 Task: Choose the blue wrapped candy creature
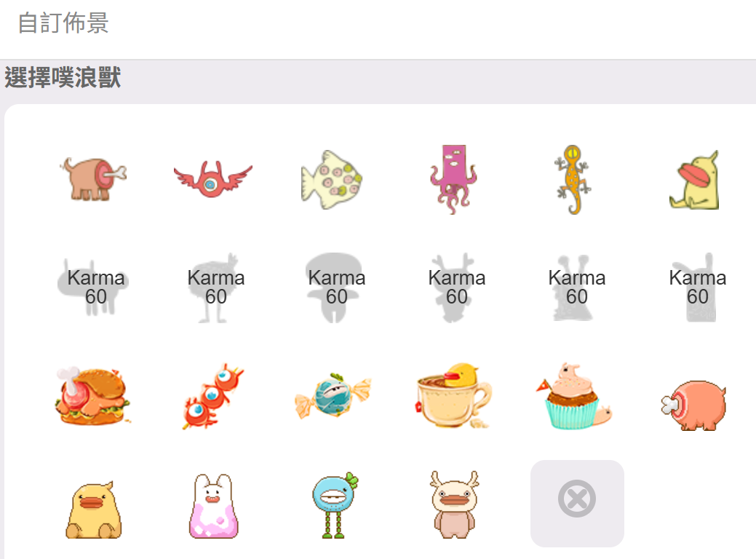pos(333,395)
